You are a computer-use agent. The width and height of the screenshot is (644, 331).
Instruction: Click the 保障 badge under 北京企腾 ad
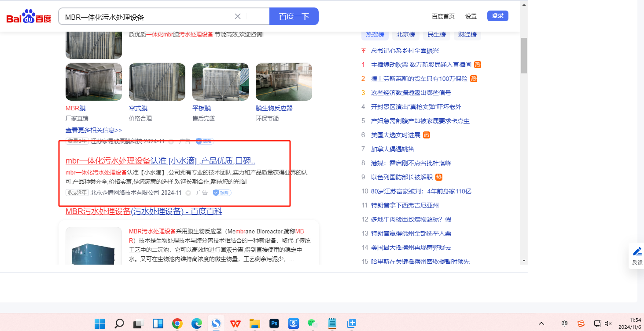click(x=222, y=193)
